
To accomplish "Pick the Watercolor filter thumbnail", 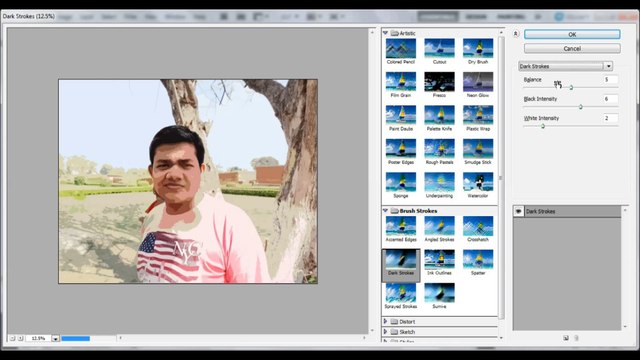I will tap(478, 182).
